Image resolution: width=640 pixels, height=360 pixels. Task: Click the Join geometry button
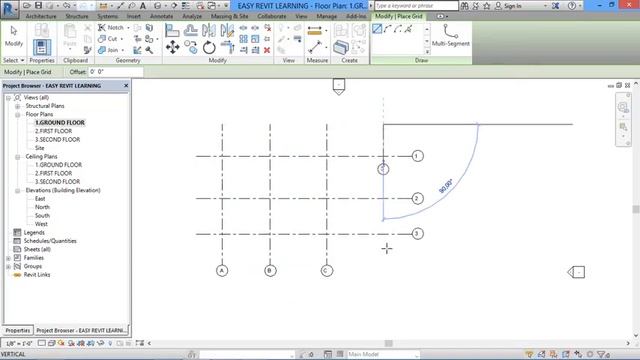(108, 50)
